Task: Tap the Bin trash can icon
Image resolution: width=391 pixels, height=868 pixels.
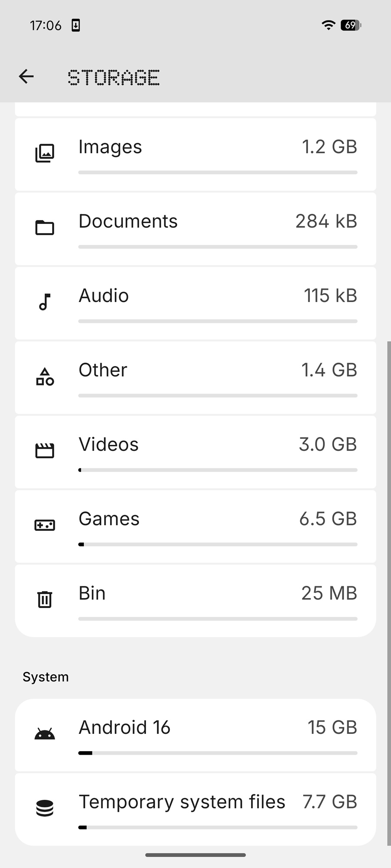Action: pyautogui.click(x=45, y=599)
